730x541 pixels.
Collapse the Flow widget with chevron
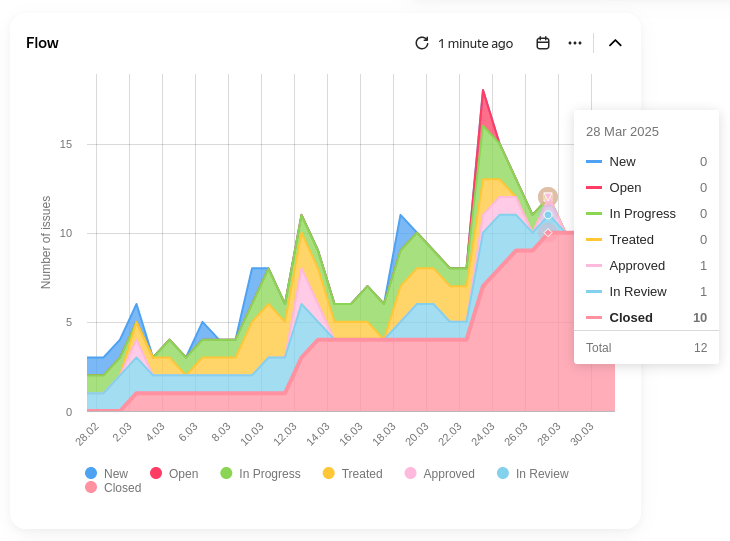point(615,43)
